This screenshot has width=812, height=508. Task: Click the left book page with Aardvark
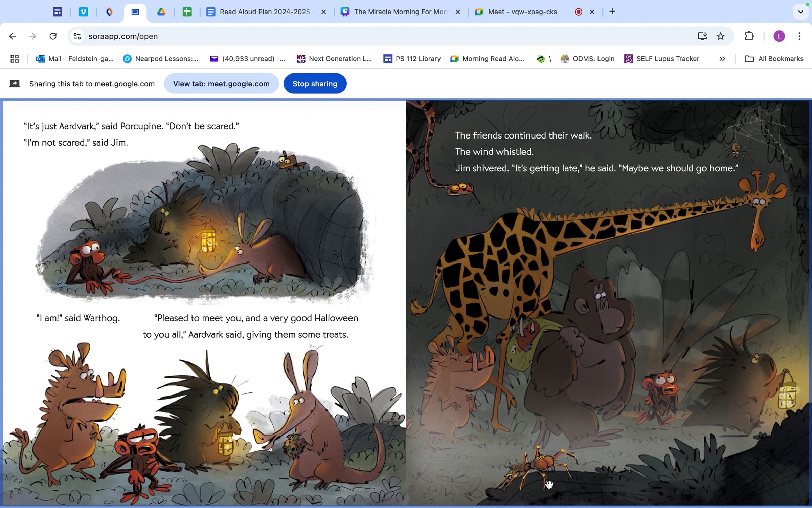204,303
